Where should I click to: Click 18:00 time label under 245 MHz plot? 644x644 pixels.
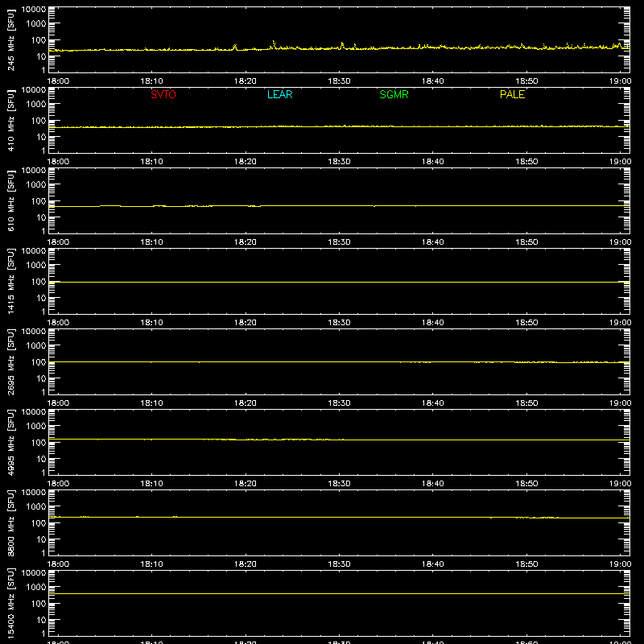pos(58,81)
